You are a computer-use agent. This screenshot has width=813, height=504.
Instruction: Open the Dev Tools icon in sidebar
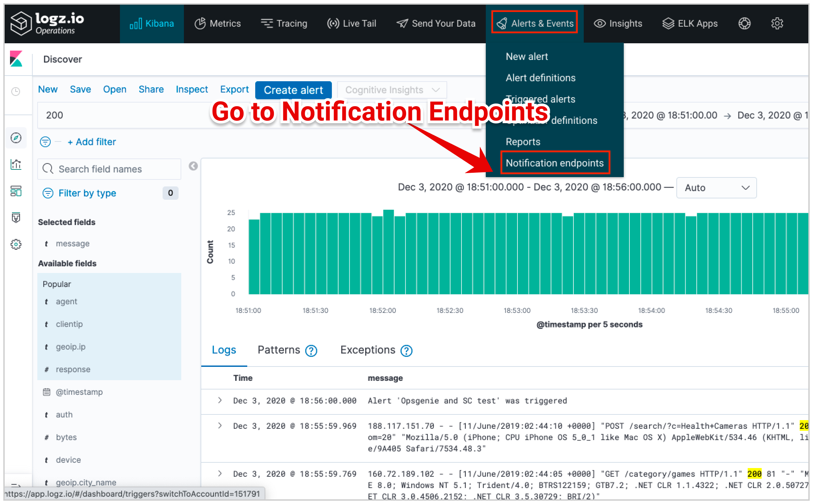click(16, 218)
